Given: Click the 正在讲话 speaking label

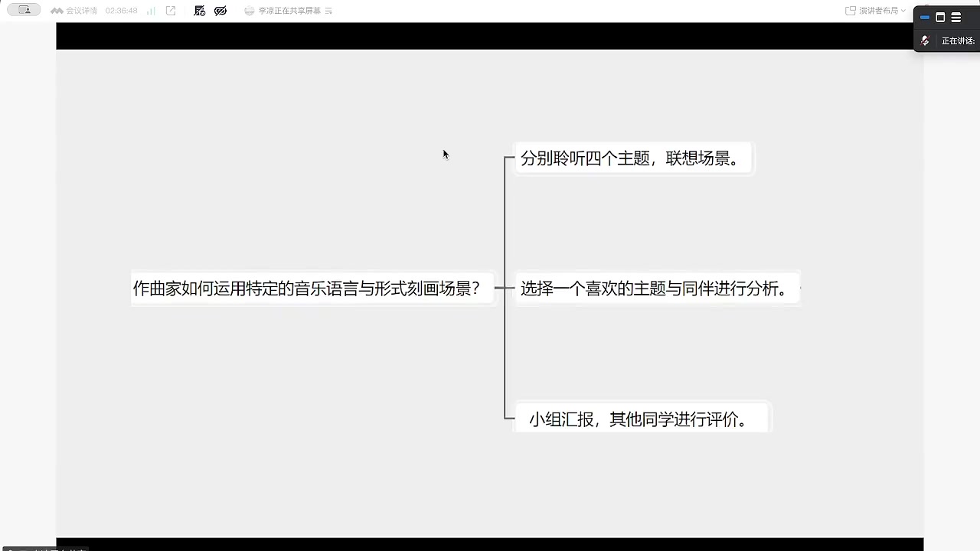Looking at the screenshot, I should pyautogui.click(x=958, y=41).
